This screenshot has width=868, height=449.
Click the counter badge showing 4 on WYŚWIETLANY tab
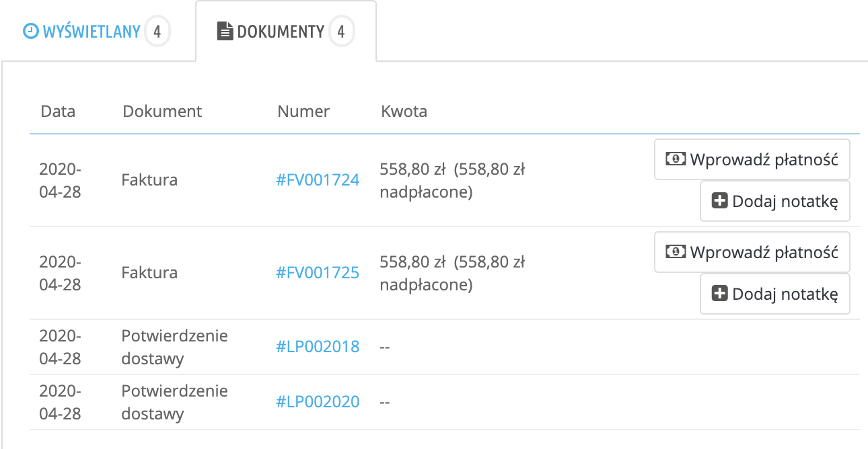point(157,30)
